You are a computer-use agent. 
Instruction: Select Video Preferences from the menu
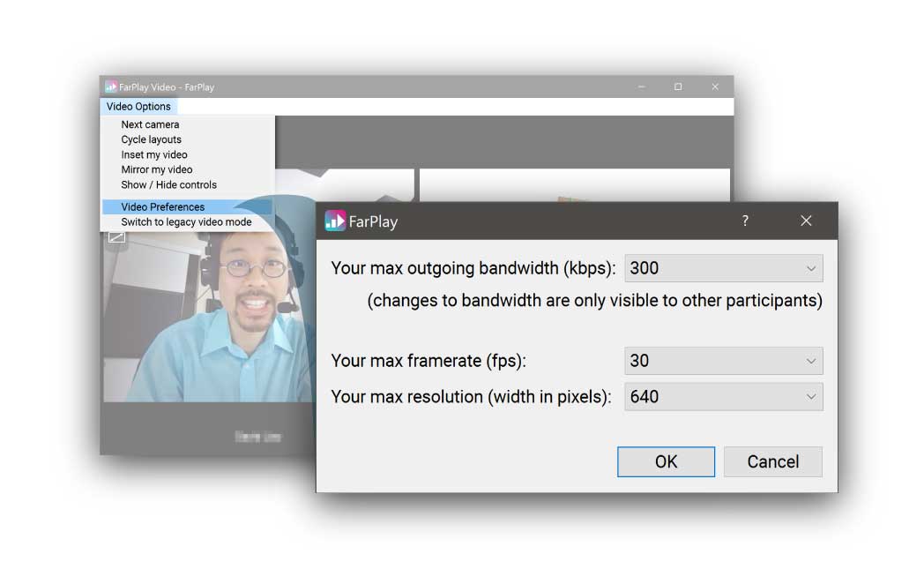[x=163, y=207]
